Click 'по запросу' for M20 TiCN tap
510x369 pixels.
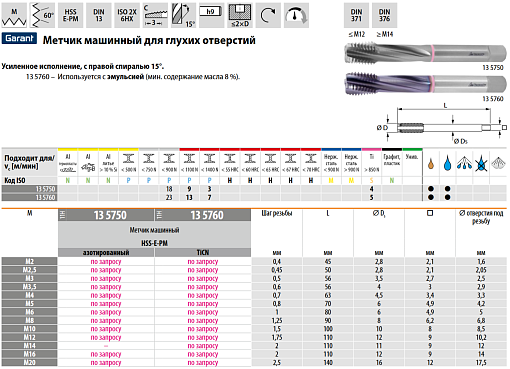pyautogui.click(x=203, y=363)
